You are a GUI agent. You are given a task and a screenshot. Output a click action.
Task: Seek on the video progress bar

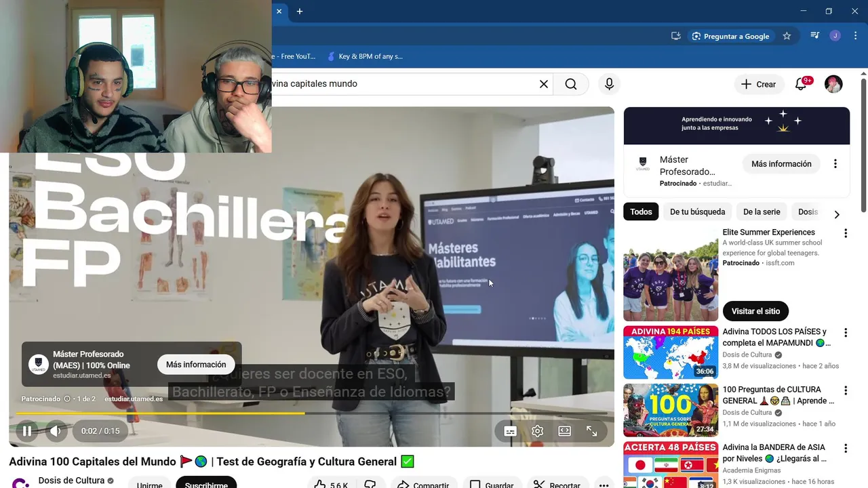point(311,413)
